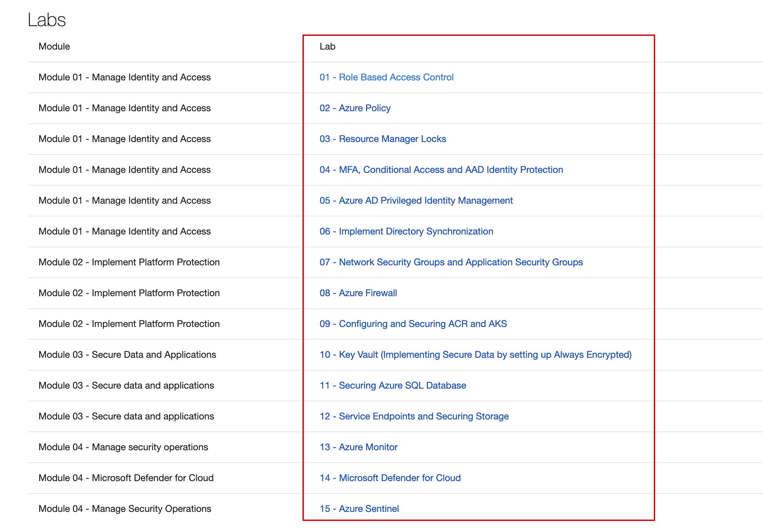This screenshot has width=763, height=532.
Task: Select Module 04 text in Azure Monitor row
Action: pyautogui.click(x=123, y=447)
